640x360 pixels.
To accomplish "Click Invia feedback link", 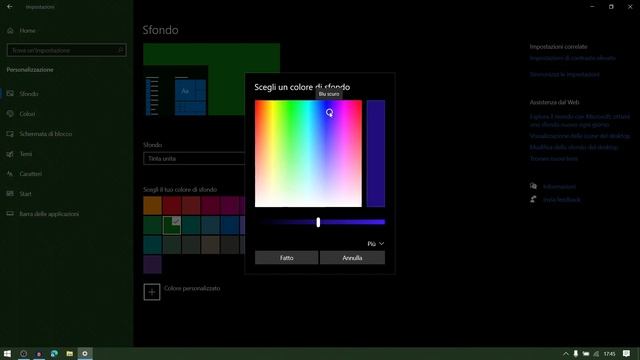I will point(562,200).
